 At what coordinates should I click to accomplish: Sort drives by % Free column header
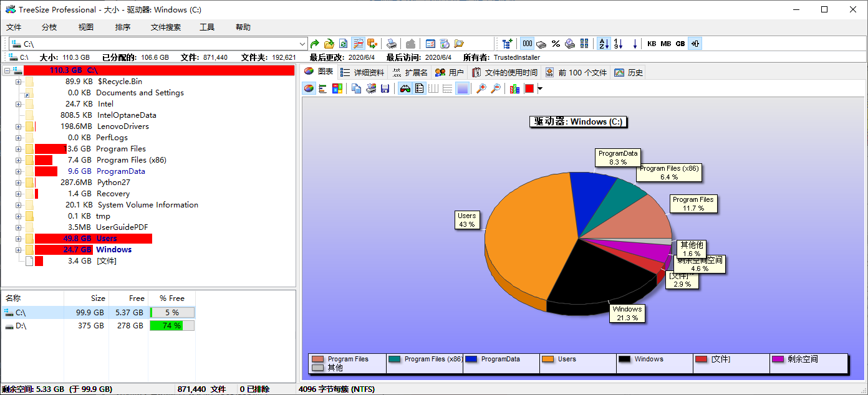pyautogui.click(x=171, y=298)
